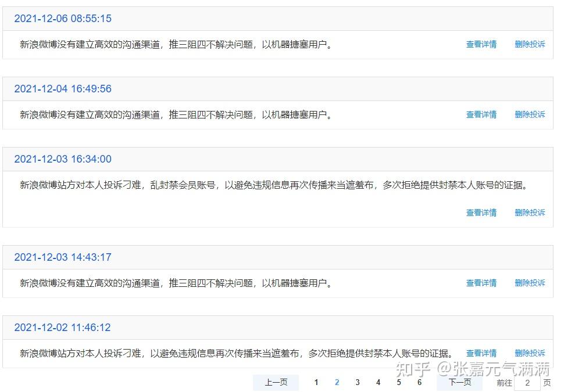Click 删除投诉 for the 2021-12-06 08:55:15 complaint
Image resolution: width=564 pixels, height=392 pixels.
click(x=530, y=44)
